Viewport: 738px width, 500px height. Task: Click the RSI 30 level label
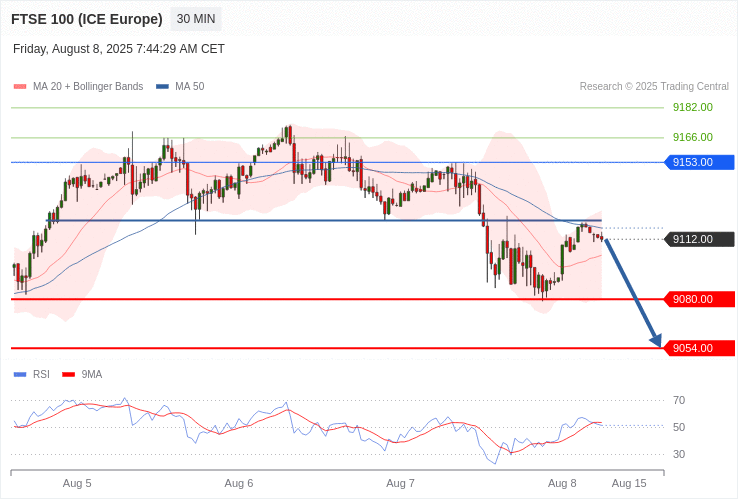tap(679, 454)
